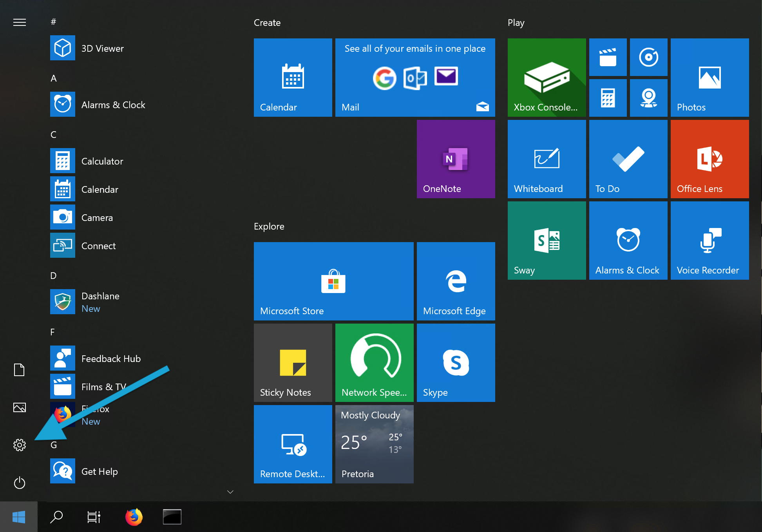Launch the Voice Recorder tile

tap(710, 241)
